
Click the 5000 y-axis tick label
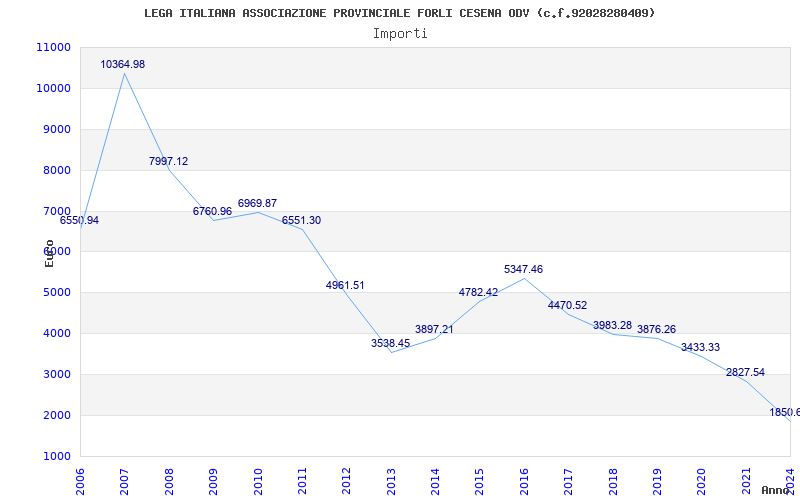57,292
